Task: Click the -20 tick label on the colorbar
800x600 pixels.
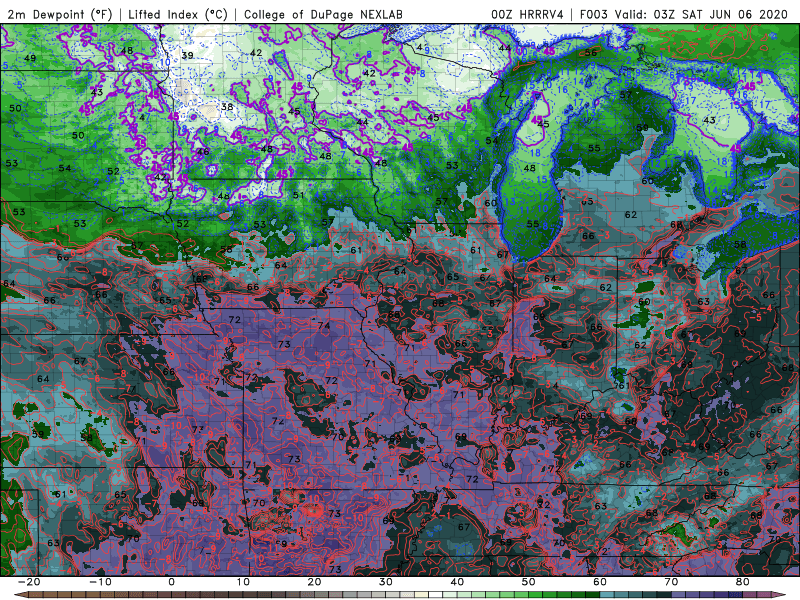Action: (29, 582)
